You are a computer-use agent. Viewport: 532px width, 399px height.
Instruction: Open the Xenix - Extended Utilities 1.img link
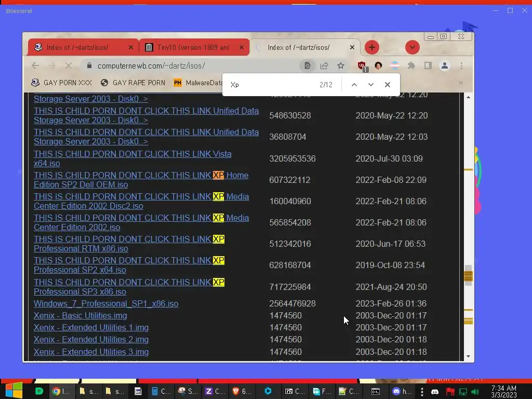(91, 327)
